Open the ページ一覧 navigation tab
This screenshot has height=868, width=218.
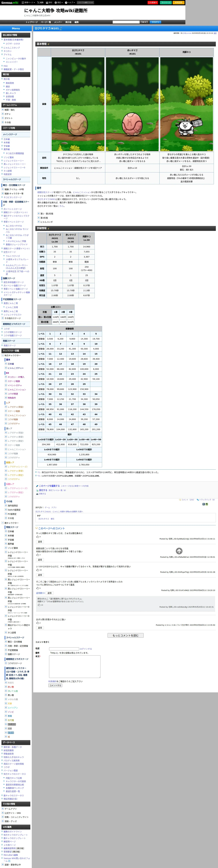point(46,22)
